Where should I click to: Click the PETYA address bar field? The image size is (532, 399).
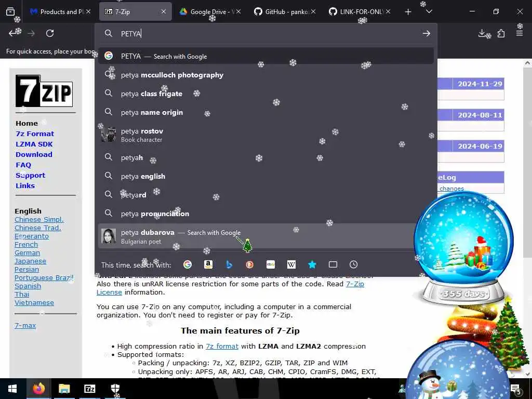[265, 33]
